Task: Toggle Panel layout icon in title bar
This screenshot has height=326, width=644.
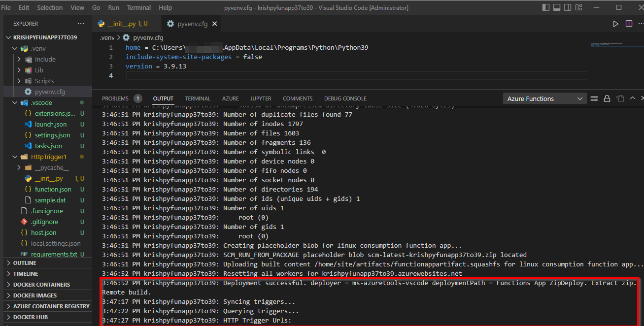Action: tap(557, 7)
